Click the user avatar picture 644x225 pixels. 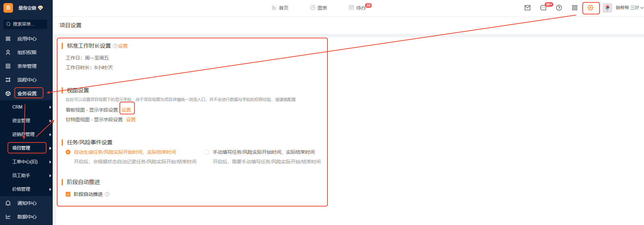pyautogui.click(x=607, y=8)
